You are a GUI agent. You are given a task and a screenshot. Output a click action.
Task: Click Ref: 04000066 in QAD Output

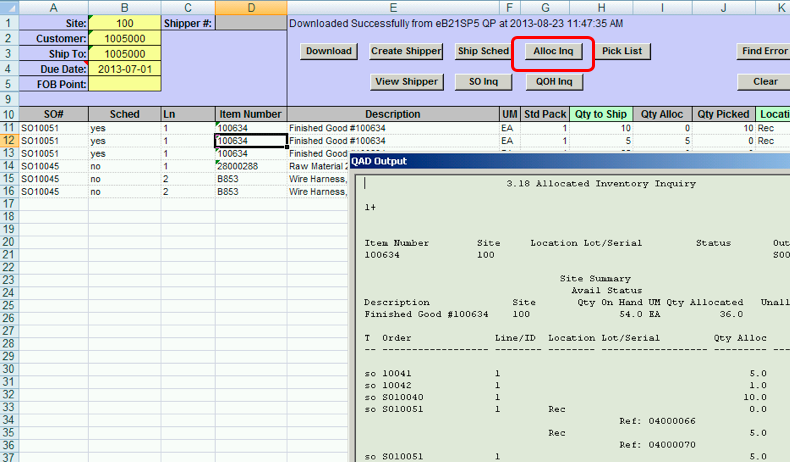[657, 421]
